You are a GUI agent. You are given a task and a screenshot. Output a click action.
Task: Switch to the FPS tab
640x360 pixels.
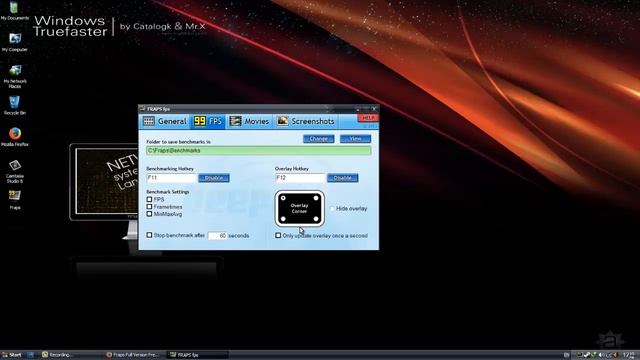point(208,121)
